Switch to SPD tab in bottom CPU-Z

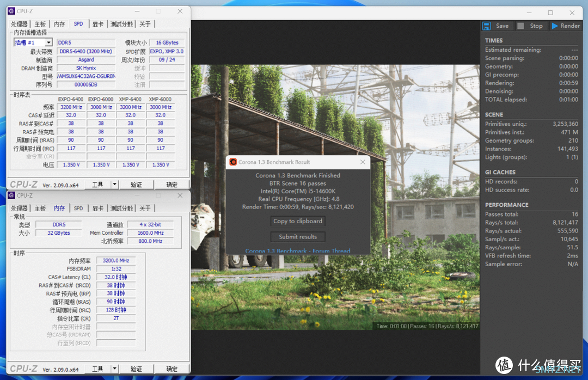(78, 208)
